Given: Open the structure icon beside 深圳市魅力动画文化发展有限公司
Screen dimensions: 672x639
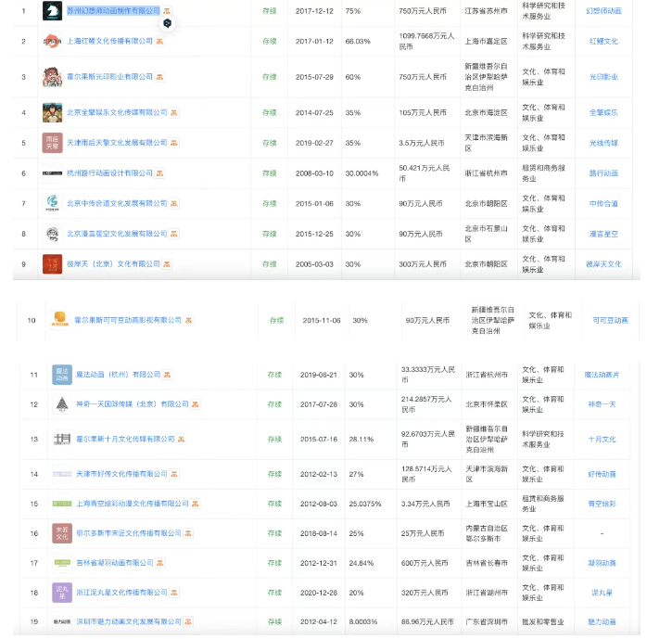Looking at the screenshot, I should coord(188,621).
